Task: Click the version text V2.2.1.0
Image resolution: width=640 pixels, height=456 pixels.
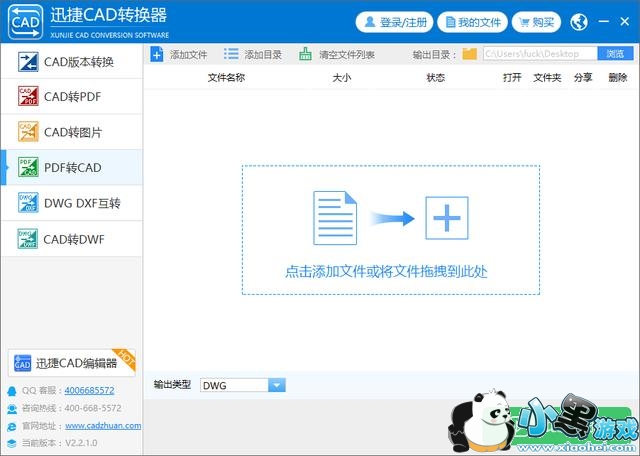Action: 81,443
